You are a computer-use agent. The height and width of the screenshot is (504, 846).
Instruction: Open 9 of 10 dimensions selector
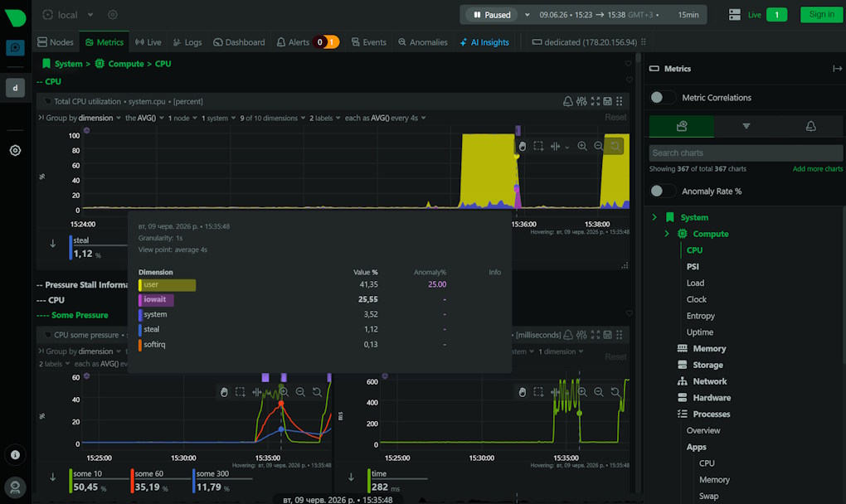(x=273, y=118)
